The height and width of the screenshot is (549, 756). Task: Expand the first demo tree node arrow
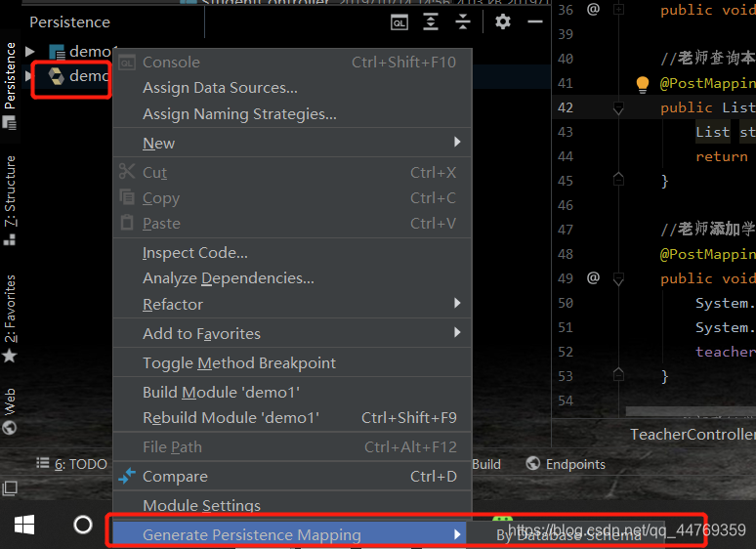(x=30, y=51)
